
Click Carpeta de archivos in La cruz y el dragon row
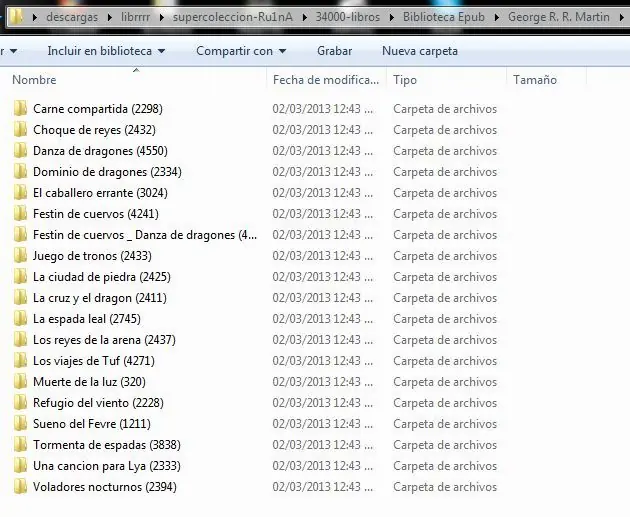(445, 298)
